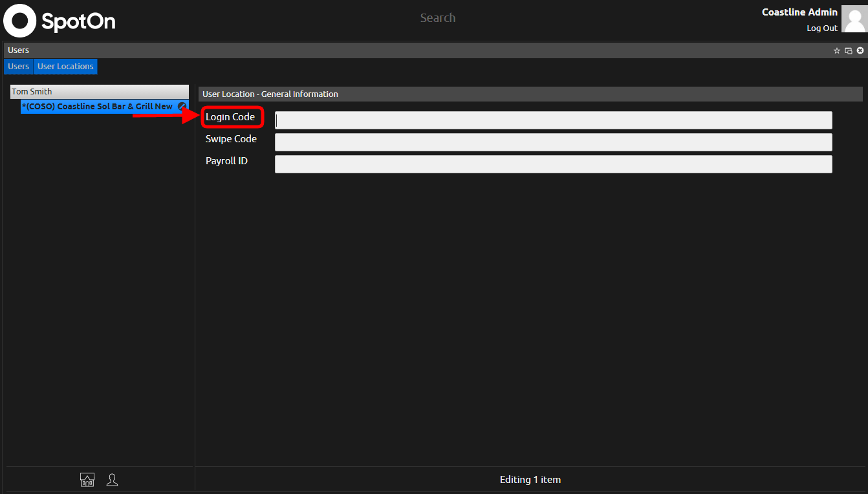This screenshot has height=494, width=868.
Task: Click the Swipe Code label
Action: coord(231,139)
